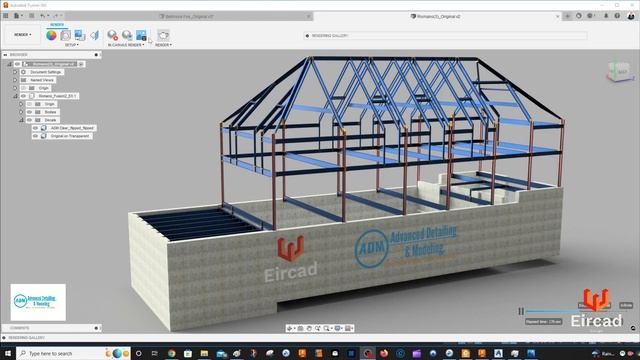Select the Decal tool in Setup
The image size is (640, 360).
[x=80, y=36]
